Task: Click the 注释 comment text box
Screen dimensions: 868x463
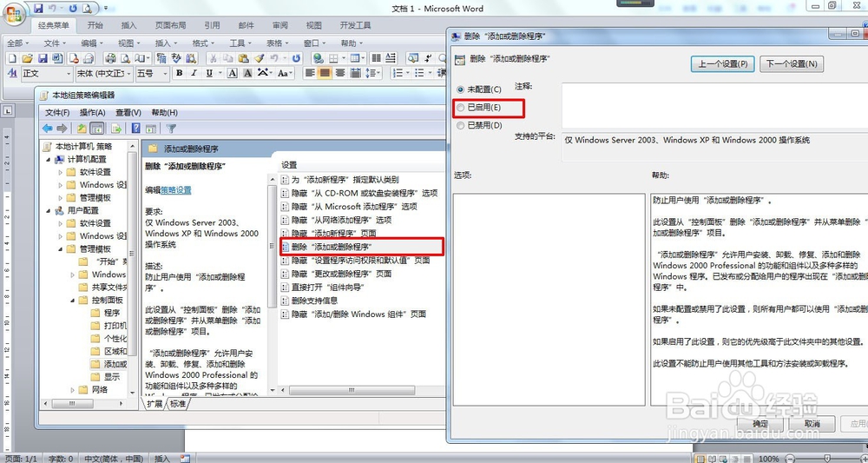Action: click(714, 106)
